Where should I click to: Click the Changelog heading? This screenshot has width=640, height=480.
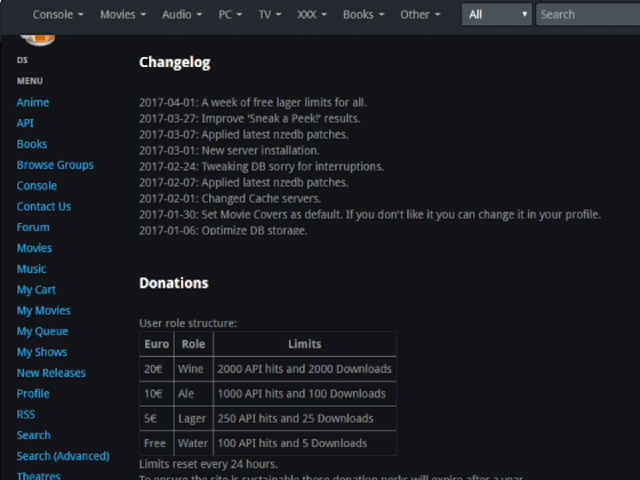[175, 62]
